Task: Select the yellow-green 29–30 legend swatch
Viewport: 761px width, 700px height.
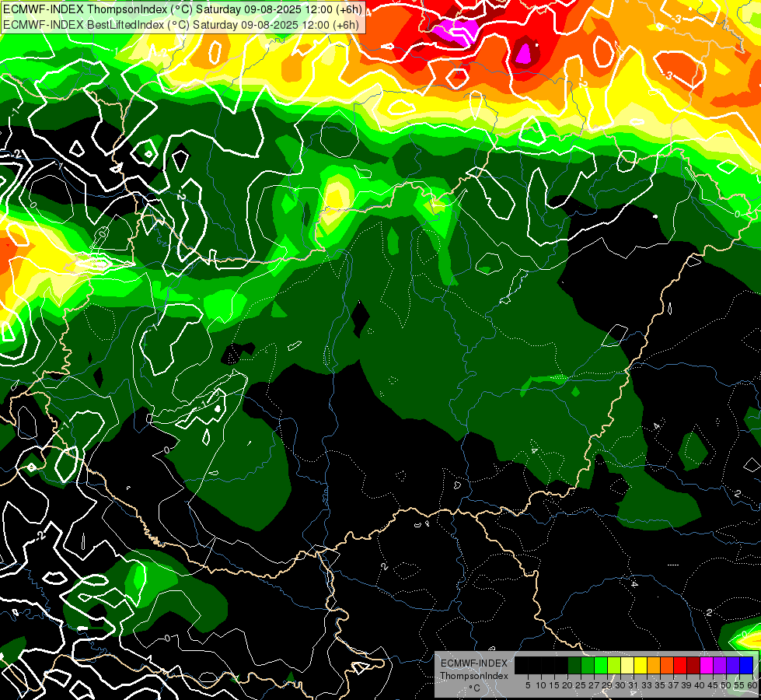Action: click(614, 665)
